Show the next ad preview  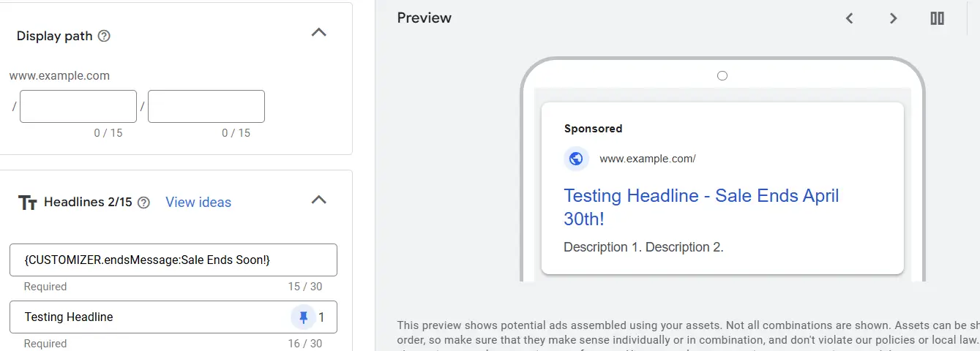point(893,18)
